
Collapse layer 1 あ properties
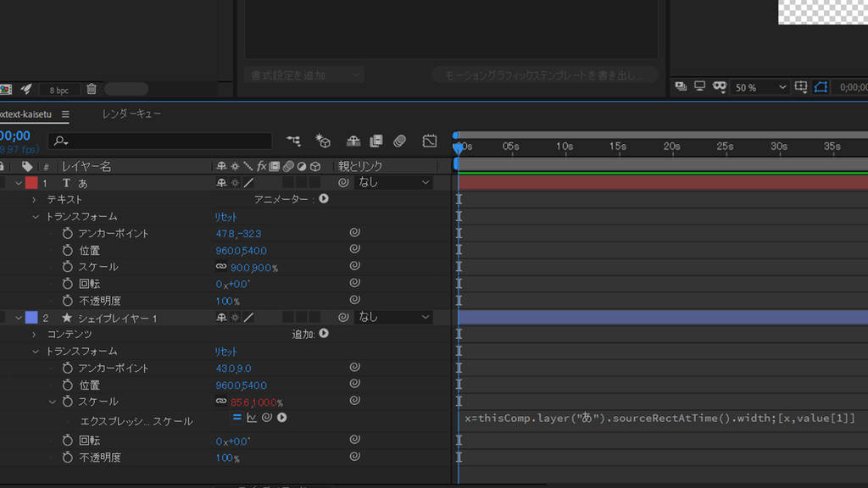click(19, 183)
